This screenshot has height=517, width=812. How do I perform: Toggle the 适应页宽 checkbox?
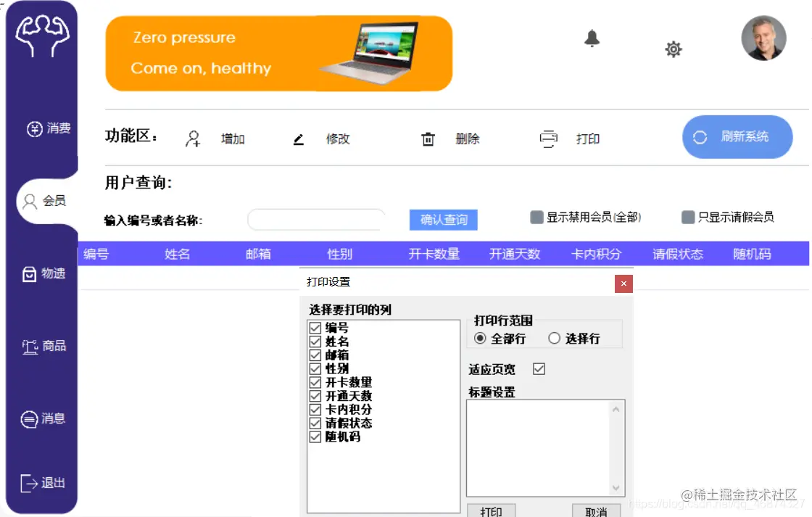[537, 369]
